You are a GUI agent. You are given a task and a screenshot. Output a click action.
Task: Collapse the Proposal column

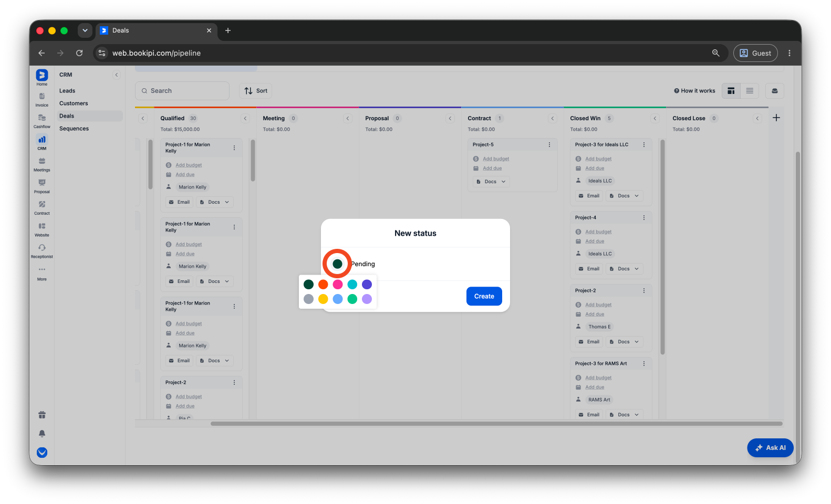pyautogui.click(x=450, y=118)
